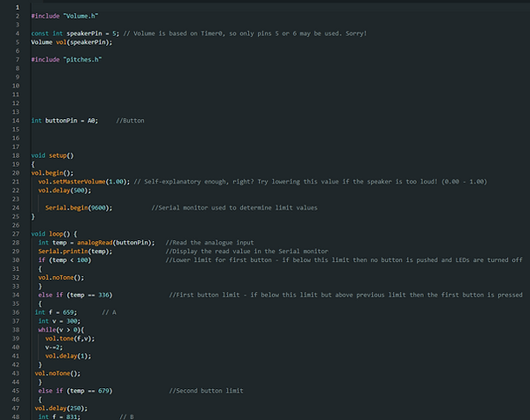Click the void setup() function name
530x420 pixels.
point(59,155)
